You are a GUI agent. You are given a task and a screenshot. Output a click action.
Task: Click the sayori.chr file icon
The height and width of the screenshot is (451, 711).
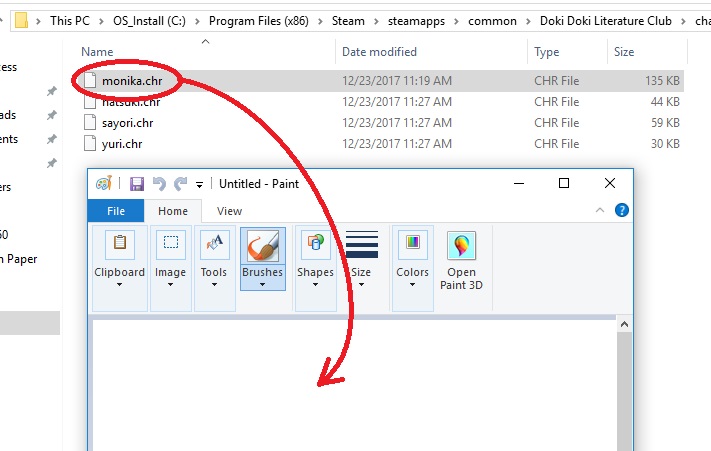coord(90,122)
